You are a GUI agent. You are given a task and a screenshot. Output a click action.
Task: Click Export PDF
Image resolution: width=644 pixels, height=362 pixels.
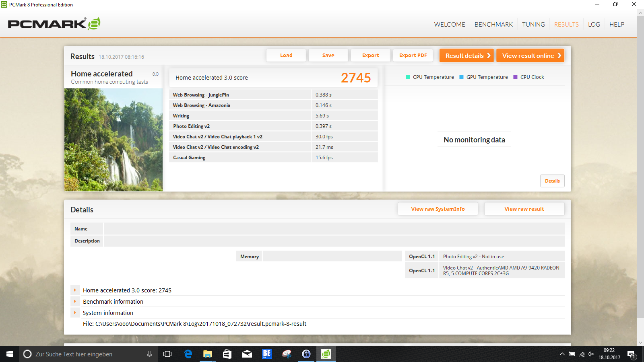[x=413, y=56]
